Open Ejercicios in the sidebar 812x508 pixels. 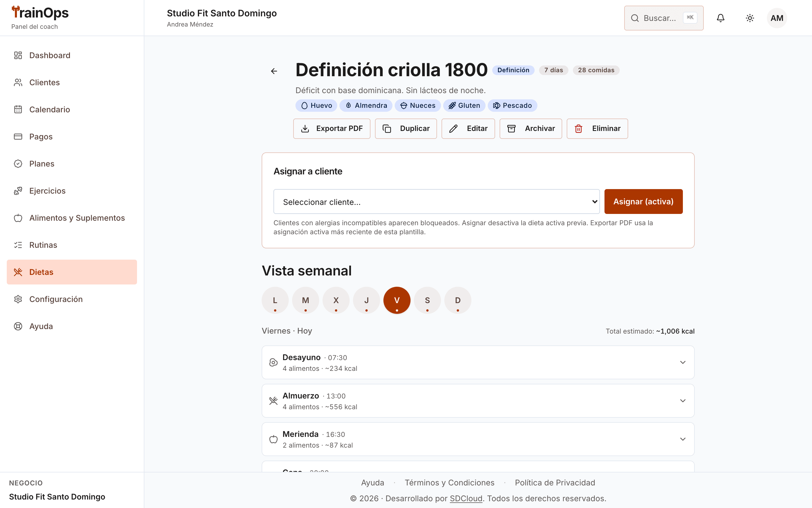(72, 191)
